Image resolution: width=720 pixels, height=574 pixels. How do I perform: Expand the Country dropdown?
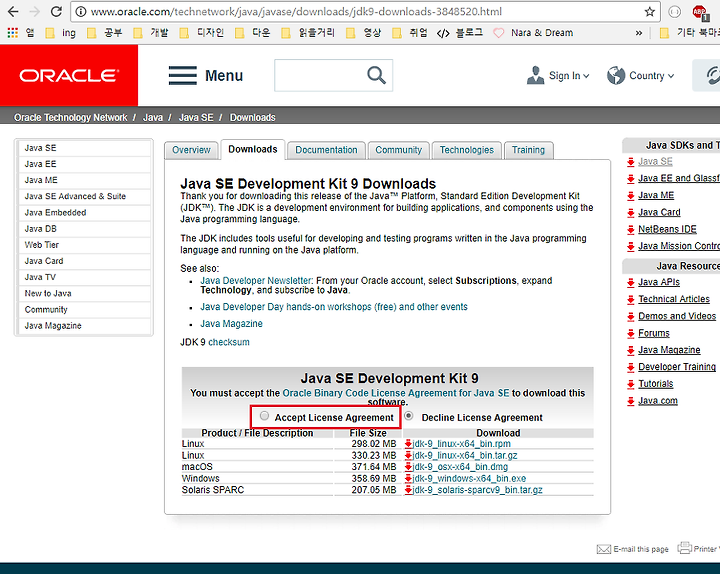click(x=671, y=76)
